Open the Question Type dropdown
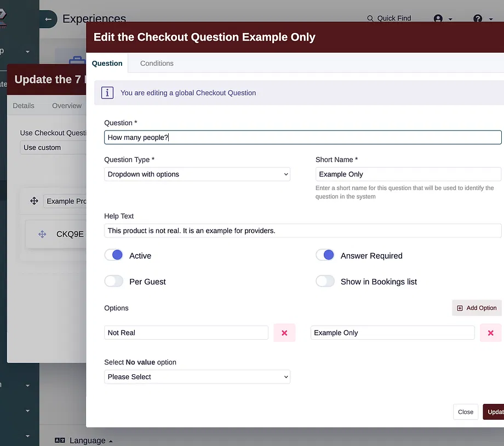The image size is (504, 446). [x=197, y=174]
